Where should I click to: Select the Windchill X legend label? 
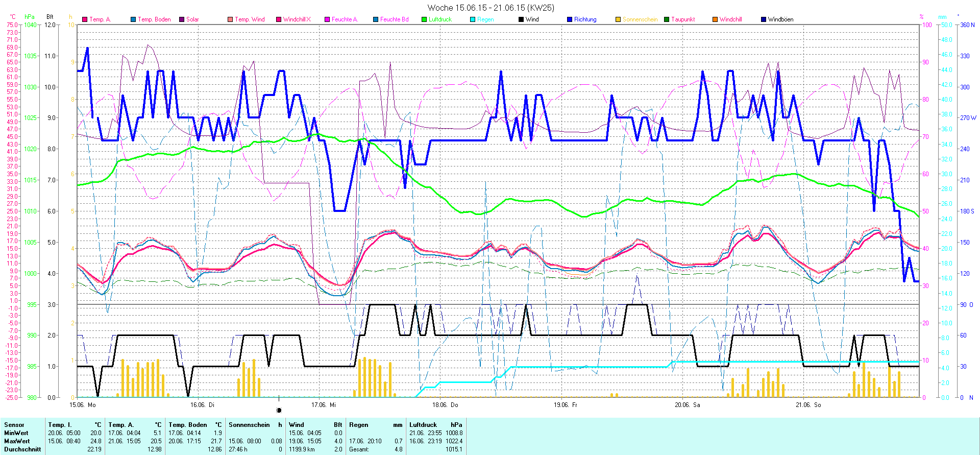click(x=297, y=19)
